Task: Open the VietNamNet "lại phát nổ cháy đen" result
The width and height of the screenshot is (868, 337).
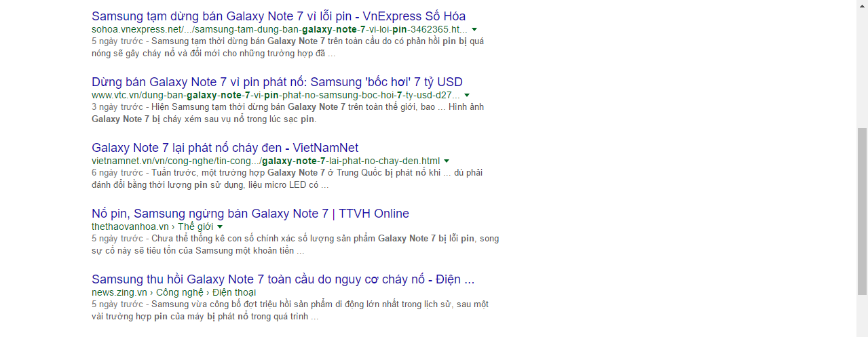Action: coord(225,148)
